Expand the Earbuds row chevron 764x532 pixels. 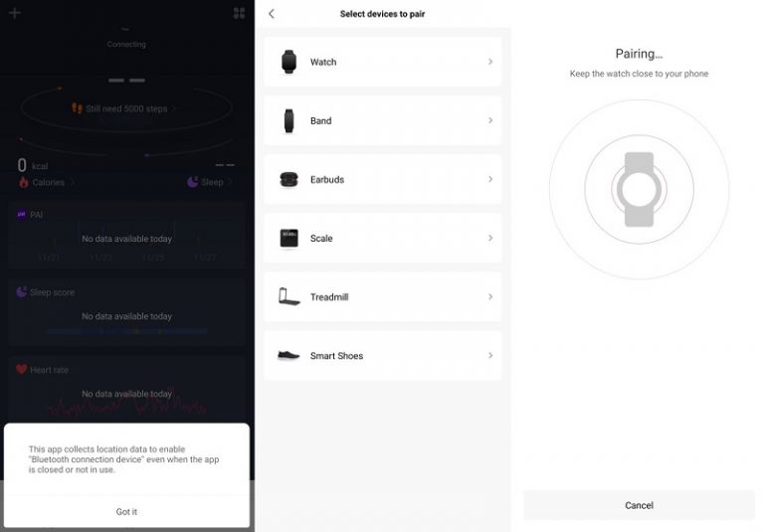click(x=490, y=179)
